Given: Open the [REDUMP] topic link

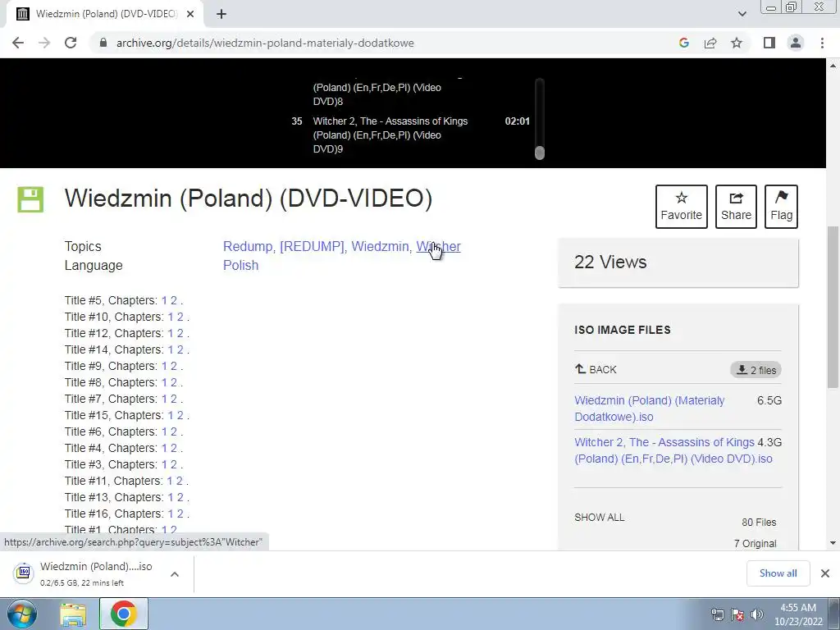Looking at the screenshot, I should (x=312, y=246).
